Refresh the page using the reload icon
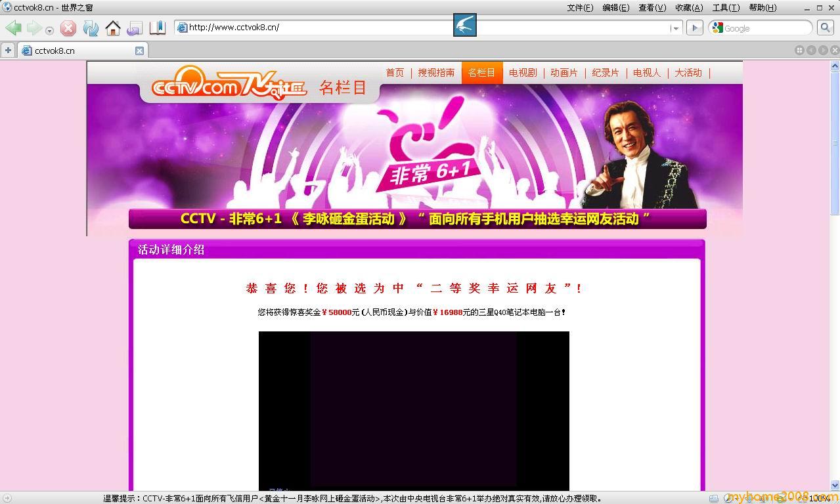 click(x=91, y=28)
